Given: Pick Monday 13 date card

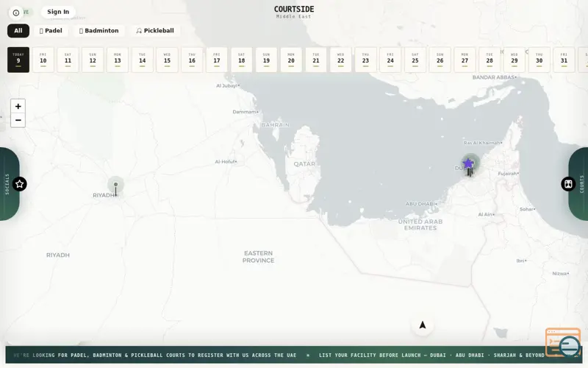Looking at the screenshot, I should point(118,60).
